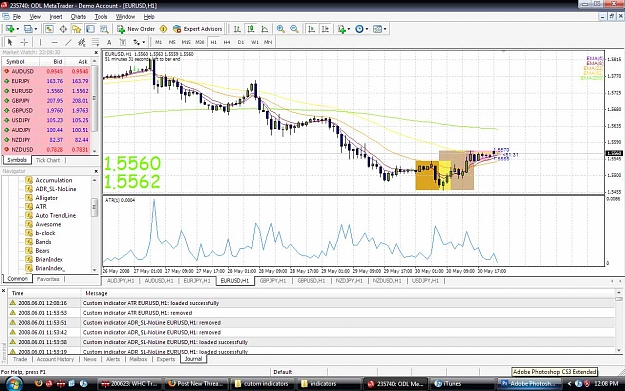This screenshot has width=625, height=391.
Task: Click the New Order button
Action: 136,29
